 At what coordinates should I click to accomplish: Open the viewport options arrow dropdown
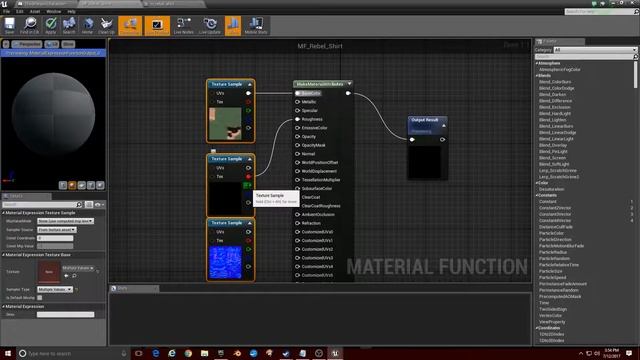(6, 44)
